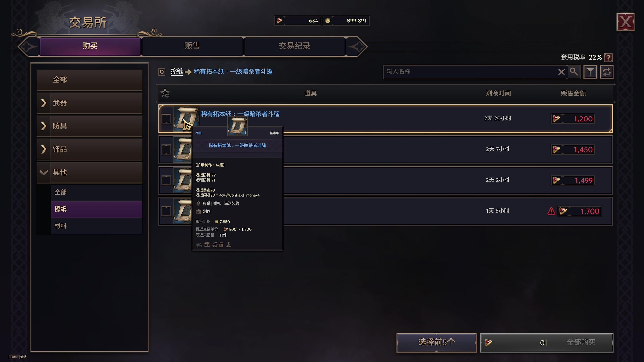This screenshot has height=362, width=644.
Task: Tick the checkbox on the 1,700 listing
Action: [x=166, y=211]
